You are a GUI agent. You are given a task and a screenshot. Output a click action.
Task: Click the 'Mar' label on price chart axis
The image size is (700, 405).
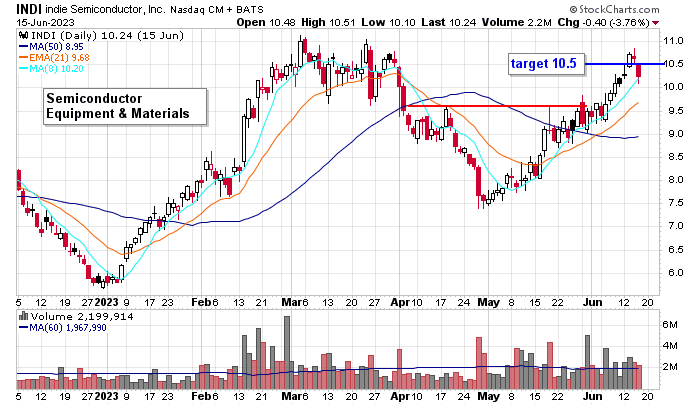(292, 302)
